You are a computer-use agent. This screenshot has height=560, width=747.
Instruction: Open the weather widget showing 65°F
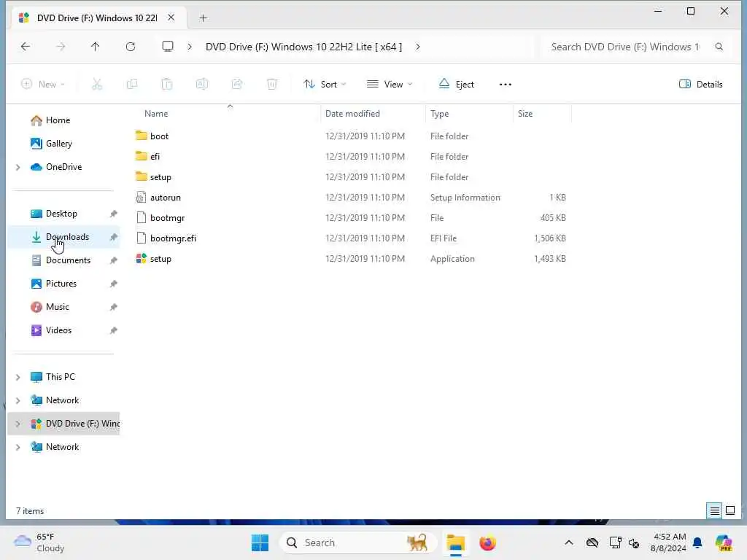[x=39, y=542]
